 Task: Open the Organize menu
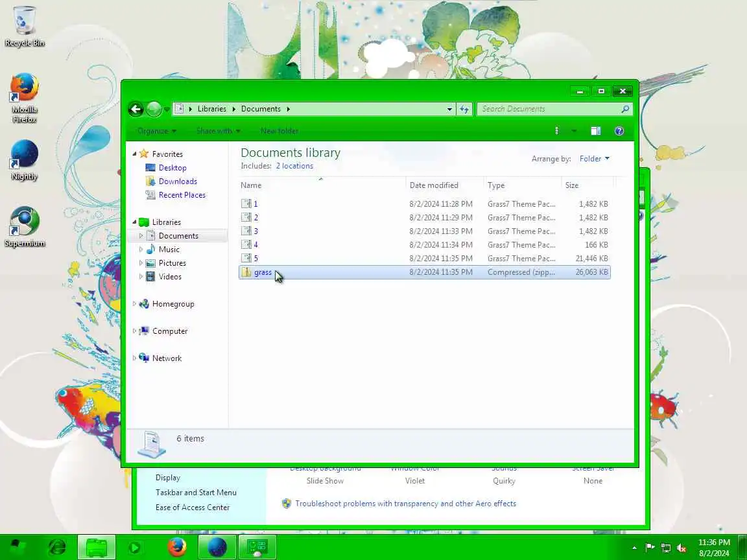click(157, 131)
